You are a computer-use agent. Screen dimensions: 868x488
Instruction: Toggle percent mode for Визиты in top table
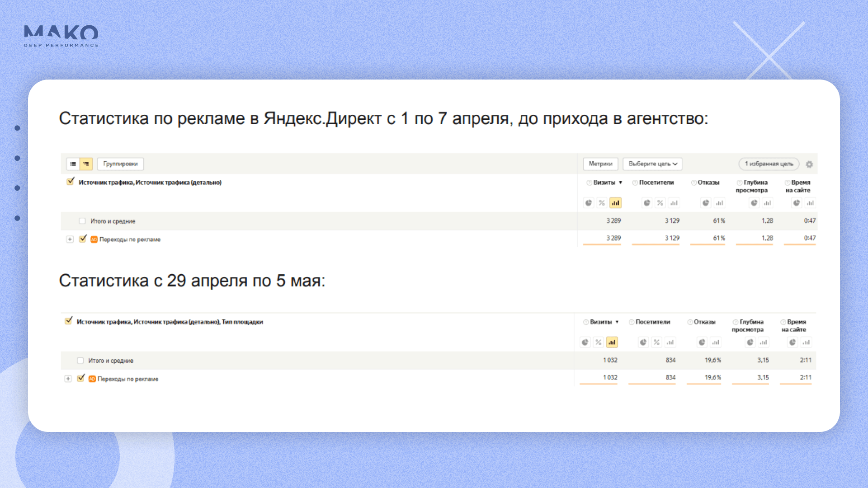pyautogui.click(x=602, y=203)
